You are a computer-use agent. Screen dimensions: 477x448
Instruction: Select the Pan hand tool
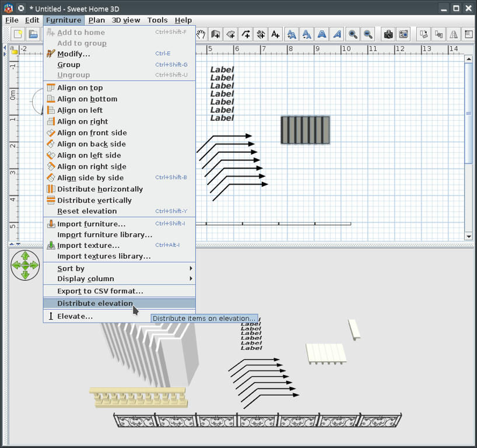201,34
